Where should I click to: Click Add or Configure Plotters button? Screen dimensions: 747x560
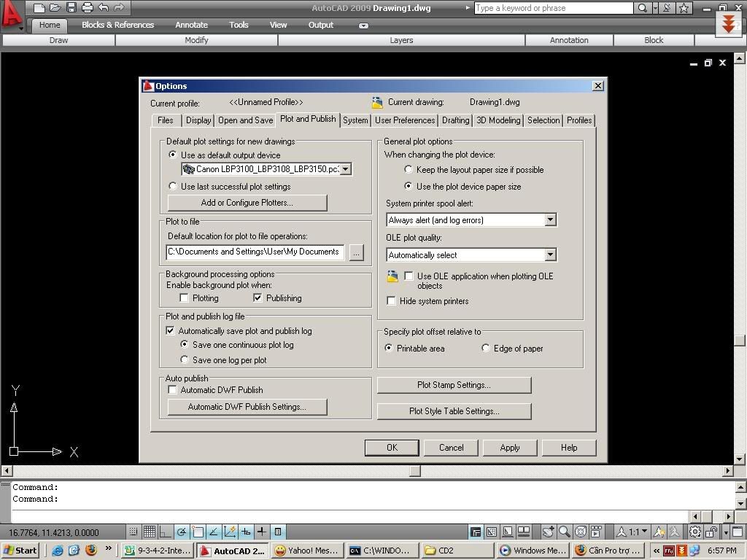click(247, 203)
